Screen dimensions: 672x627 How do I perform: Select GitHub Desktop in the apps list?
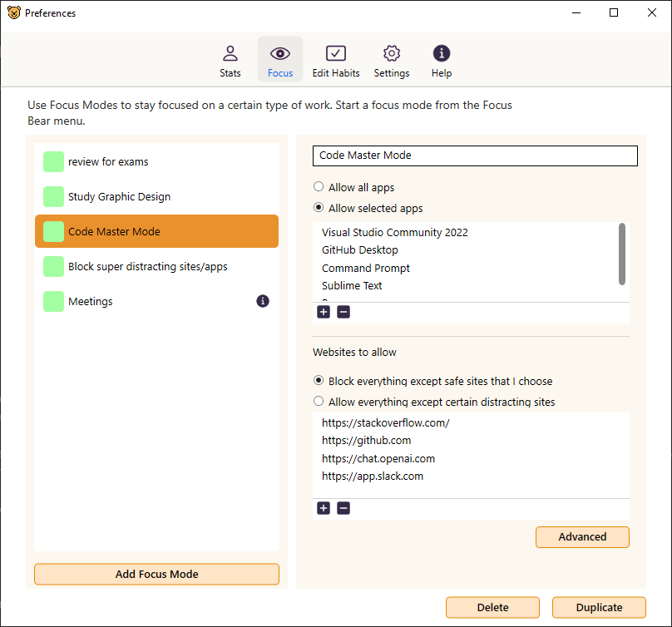click(360, 249)
